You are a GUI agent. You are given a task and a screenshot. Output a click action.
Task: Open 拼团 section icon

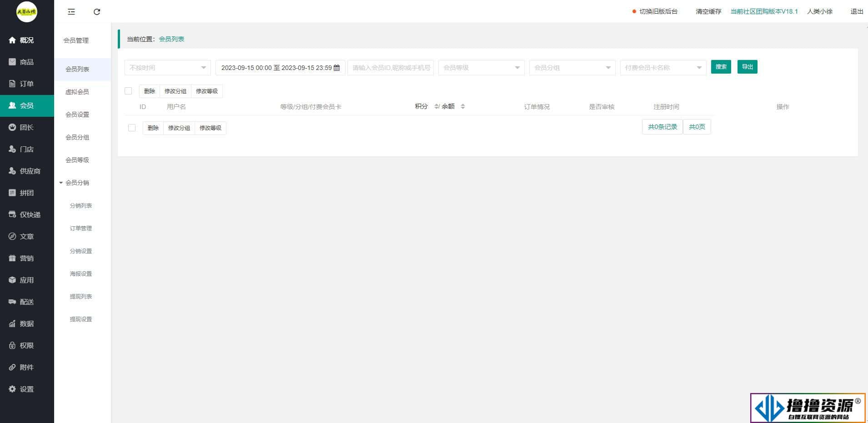pos(12,193)
